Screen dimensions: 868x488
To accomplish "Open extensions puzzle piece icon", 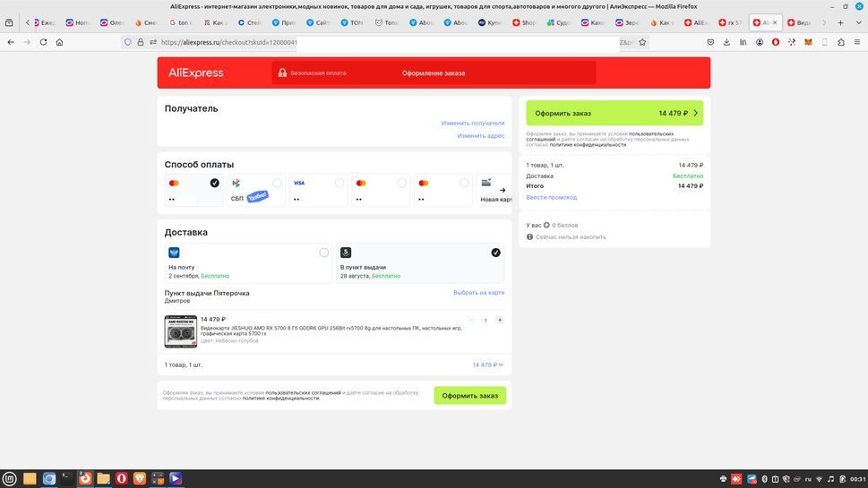I will [841, 42].
